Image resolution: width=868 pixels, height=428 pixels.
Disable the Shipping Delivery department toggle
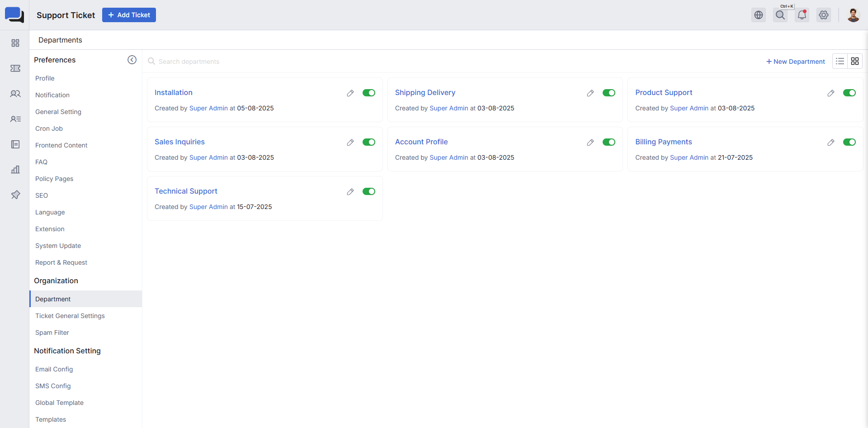[x=609, y=93]
